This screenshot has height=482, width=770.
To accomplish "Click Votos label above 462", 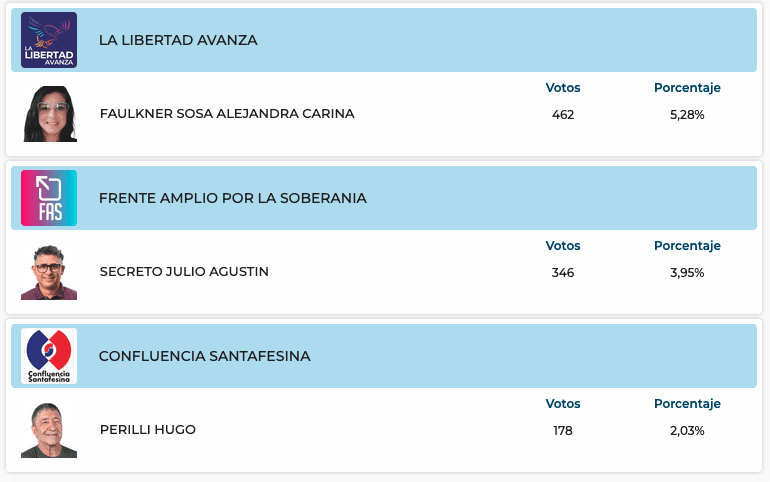I will (563, 88).
